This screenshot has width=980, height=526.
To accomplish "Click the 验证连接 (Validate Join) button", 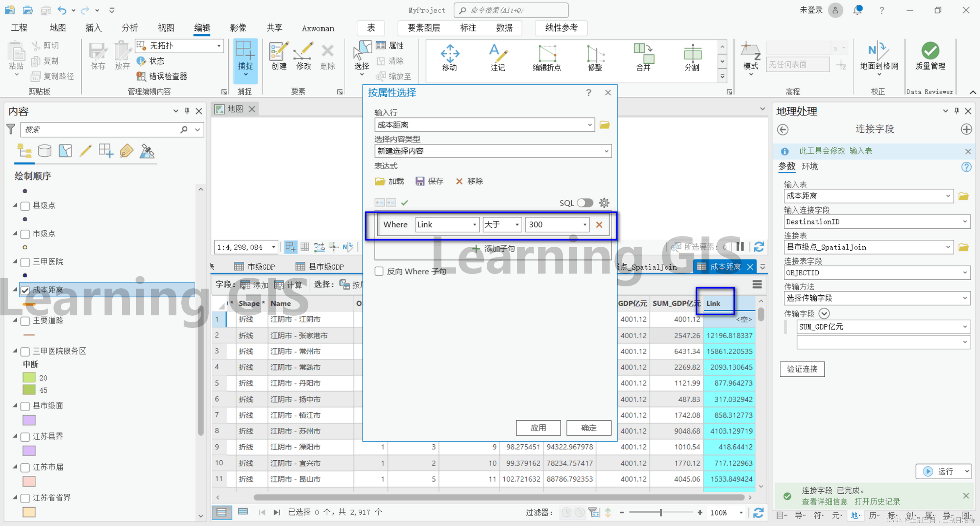I will pyautogui.click(x=802, y=369).
